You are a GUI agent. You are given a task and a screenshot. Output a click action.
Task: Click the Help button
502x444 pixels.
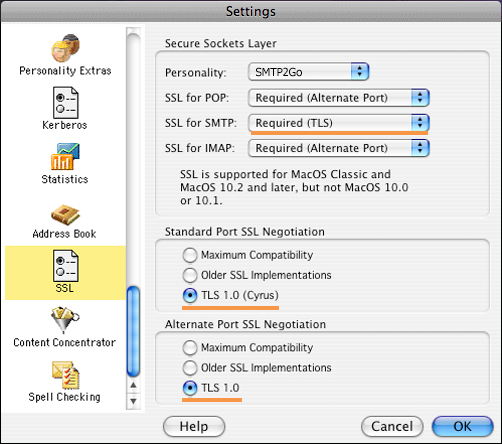pyautogui.click(x=194, y=426)
